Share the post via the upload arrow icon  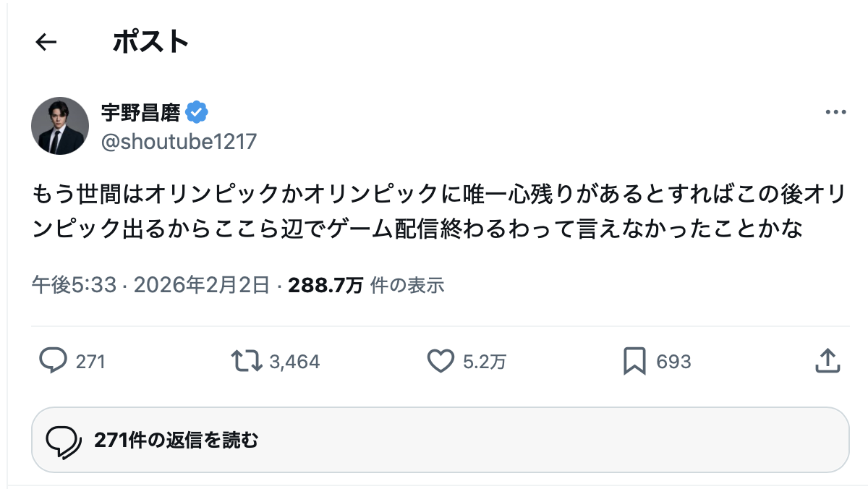pos(827,361)
